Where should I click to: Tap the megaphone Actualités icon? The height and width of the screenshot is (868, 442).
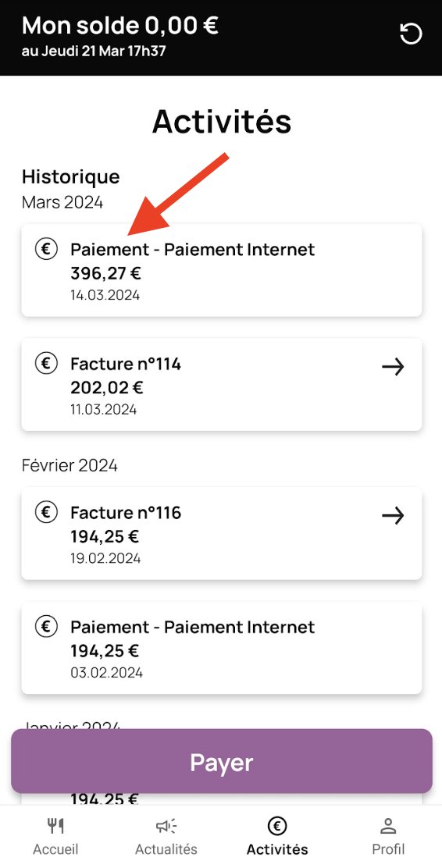pos(166,827)
